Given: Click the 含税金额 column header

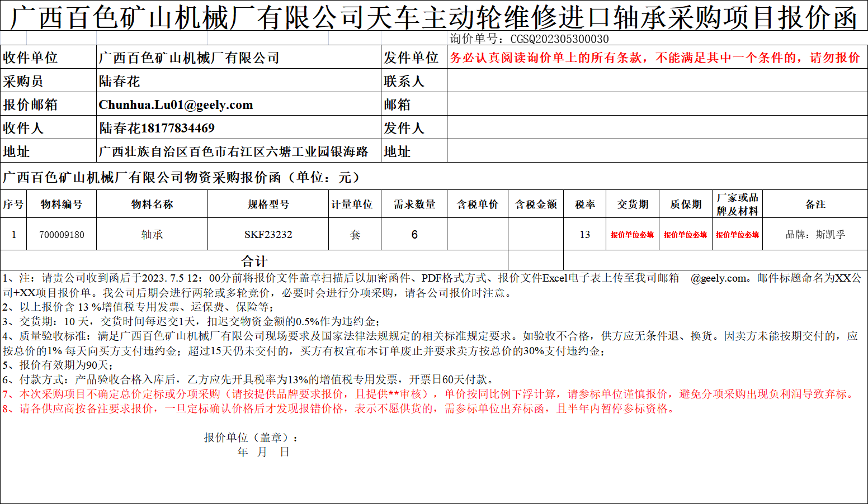Looking at the screenshot, I should click(536, 204).
